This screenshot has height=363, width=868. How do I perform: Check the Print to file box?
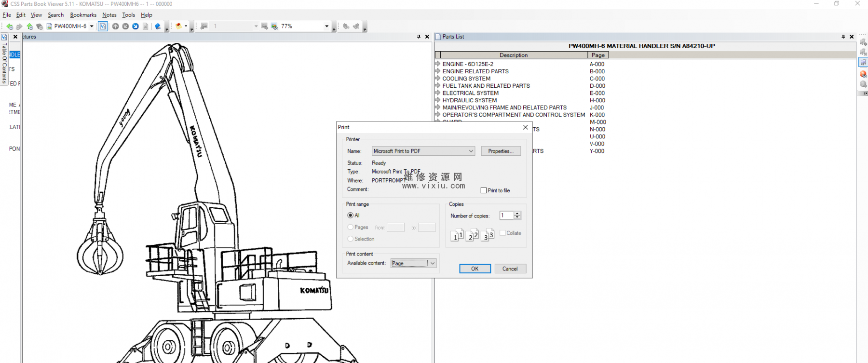click(484, 190)
